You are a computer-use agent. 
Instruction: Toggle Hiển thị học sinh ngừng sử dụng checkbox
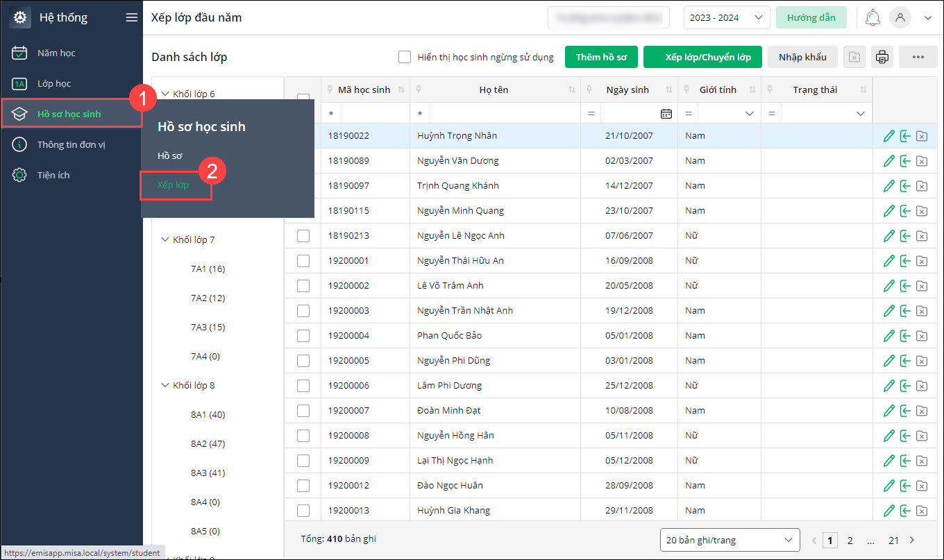(x=405, y=57)
